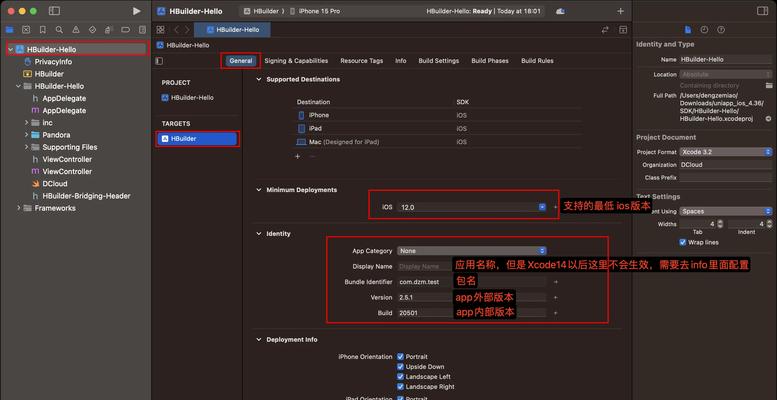Expand the Pandora folder
The height and width of the screenshot is (400, 777).
pos(26,135)
